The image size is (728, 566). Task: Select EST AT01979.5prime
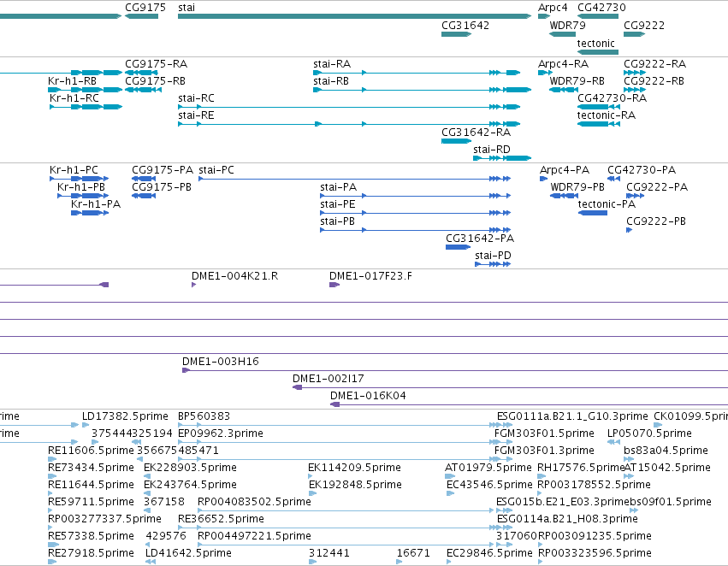(450, 476)
